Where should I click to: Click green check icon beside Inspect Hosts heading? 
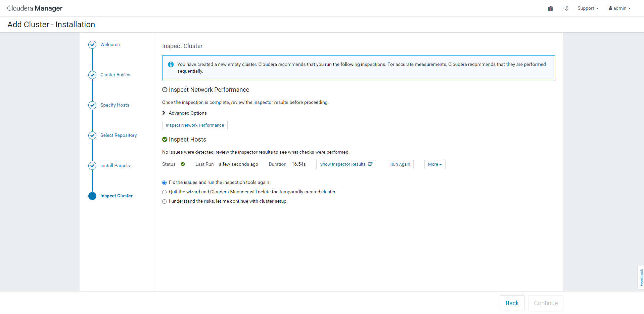click(165, 140)
